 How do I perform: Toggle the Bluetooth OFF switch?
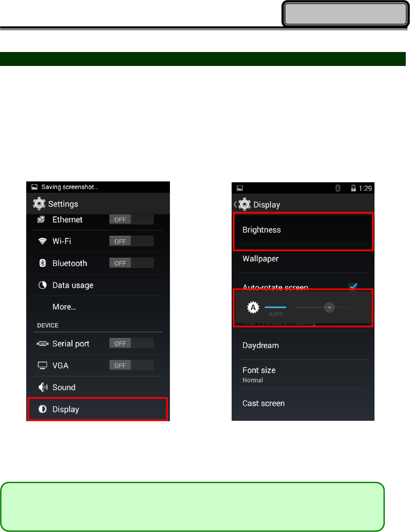click(131, 263)
